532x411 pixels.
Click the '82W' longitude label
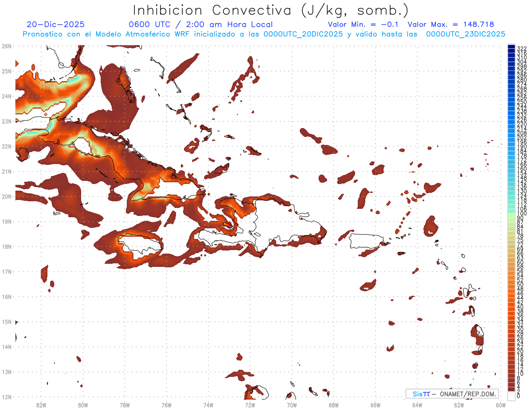click(x=41, y=404)
